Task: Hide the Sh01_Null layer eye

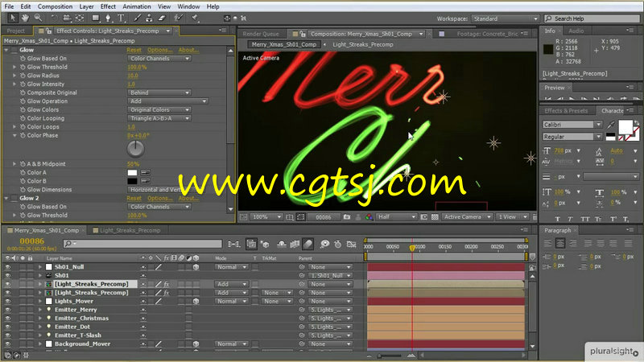Action: tap(7, 267)
